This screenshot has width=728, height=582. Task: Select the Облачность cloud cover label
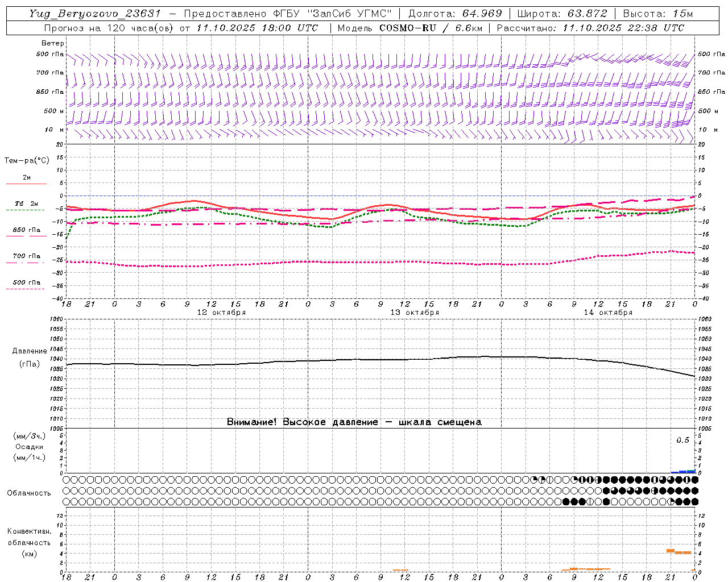pyautogui.click(x=29, y=493)
